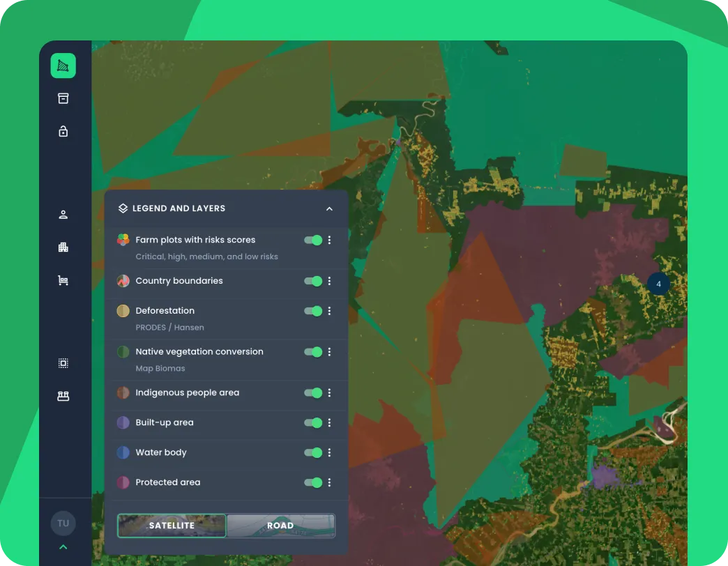Open the dotted selection square sidebar icon
The image size is (728, 566).
(63, 363)
